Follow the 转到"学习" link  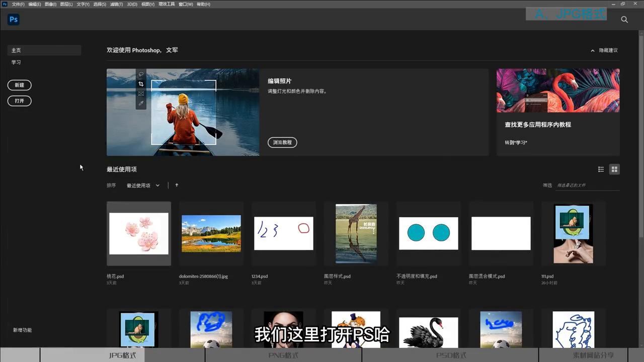(x=516, y=142)
